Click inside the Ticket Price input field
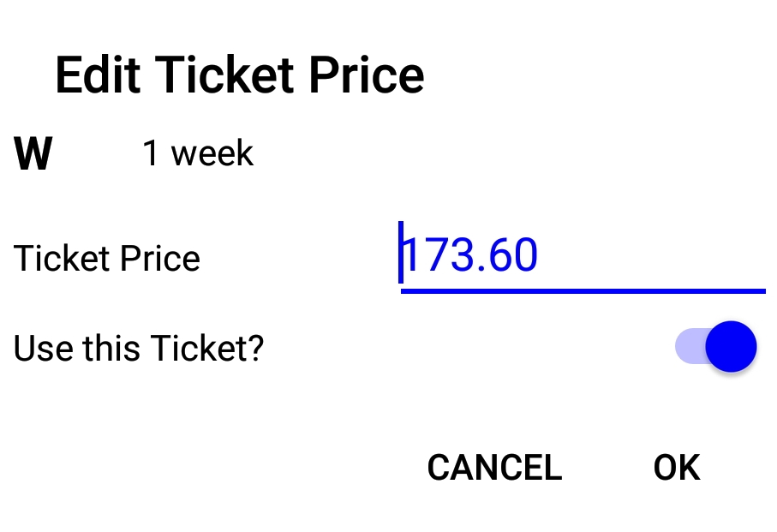The width and height of the screenshot is (777, 532). coord(514,255)
